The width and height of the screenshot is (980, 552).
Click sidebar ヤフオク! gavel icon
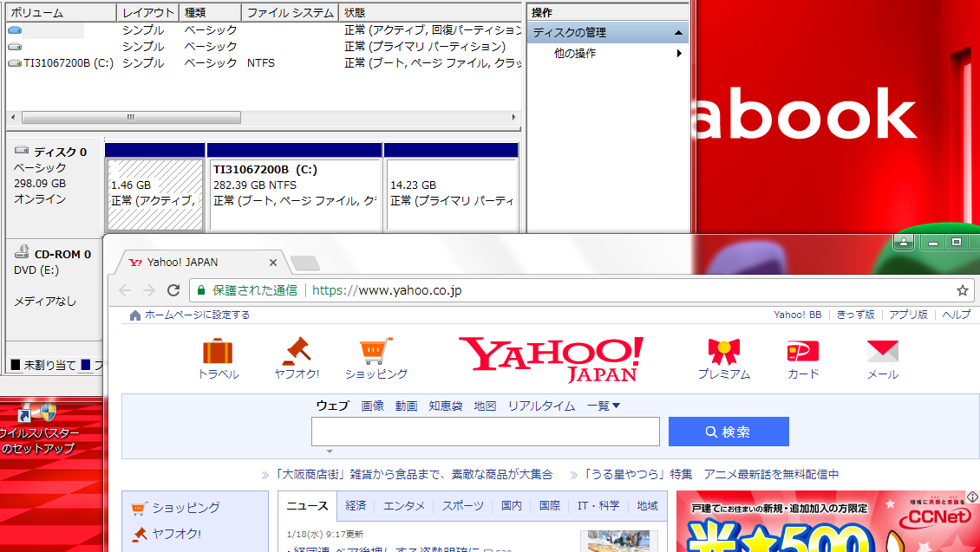[140, 534]
